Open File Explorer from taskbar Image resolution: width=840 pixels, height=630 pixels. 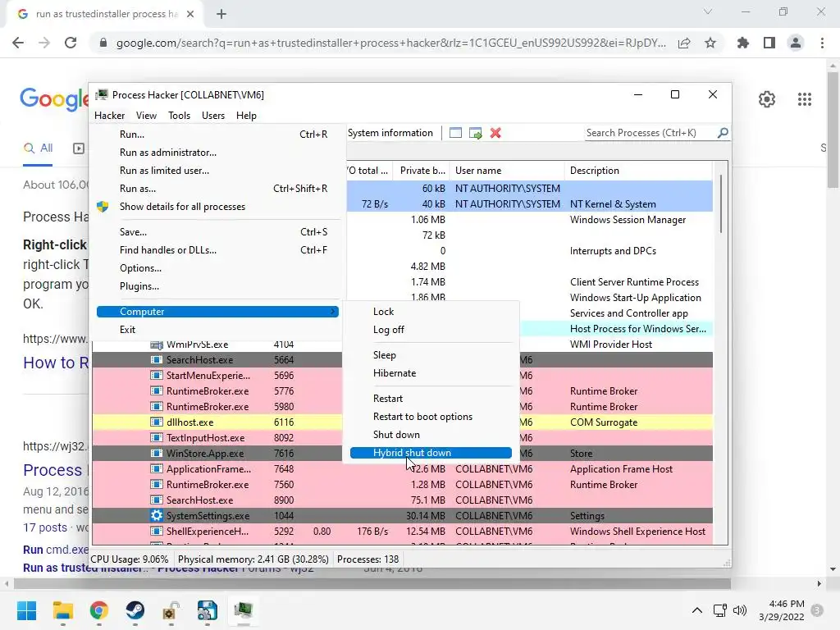click(62, 610)
